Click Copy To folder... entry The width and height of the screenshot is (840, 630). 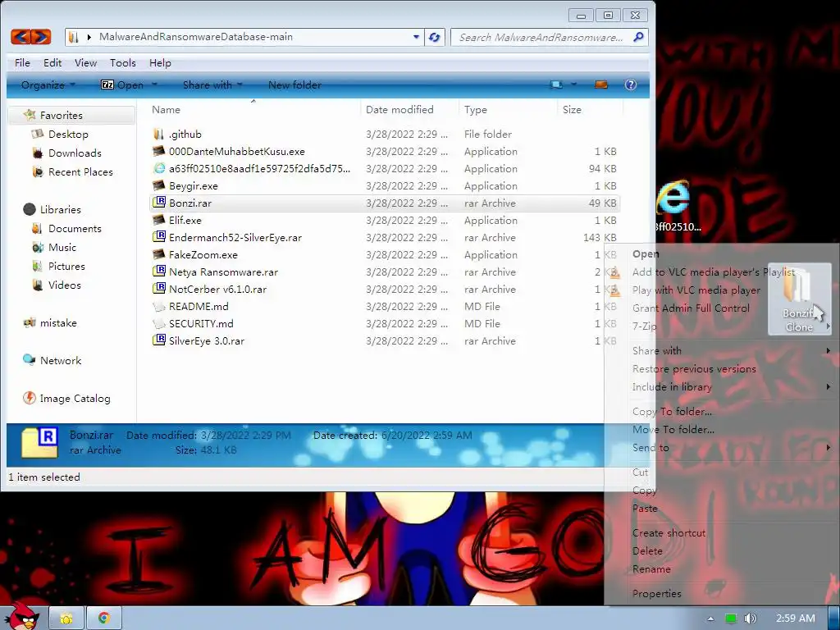coord(673,412)
